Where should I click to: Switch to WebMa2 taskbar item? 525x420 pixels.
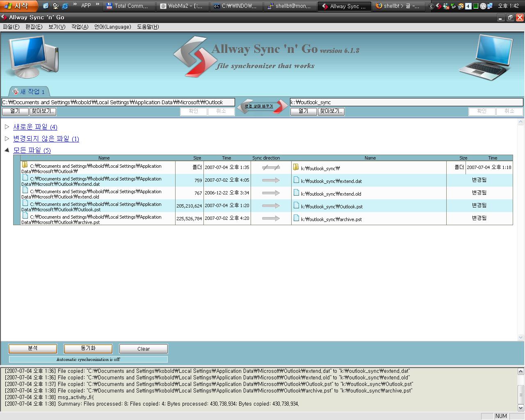(x=183, y=6)
